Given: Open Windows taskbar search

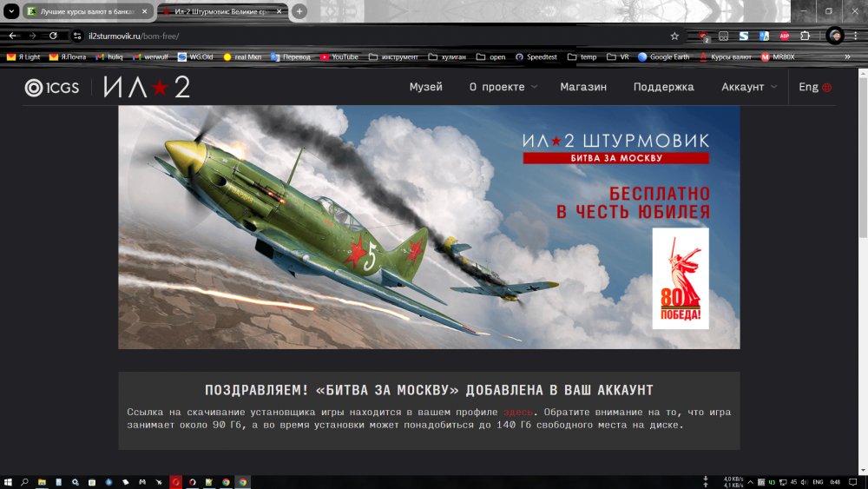Looking at the screenshot, I should point(24,482).
